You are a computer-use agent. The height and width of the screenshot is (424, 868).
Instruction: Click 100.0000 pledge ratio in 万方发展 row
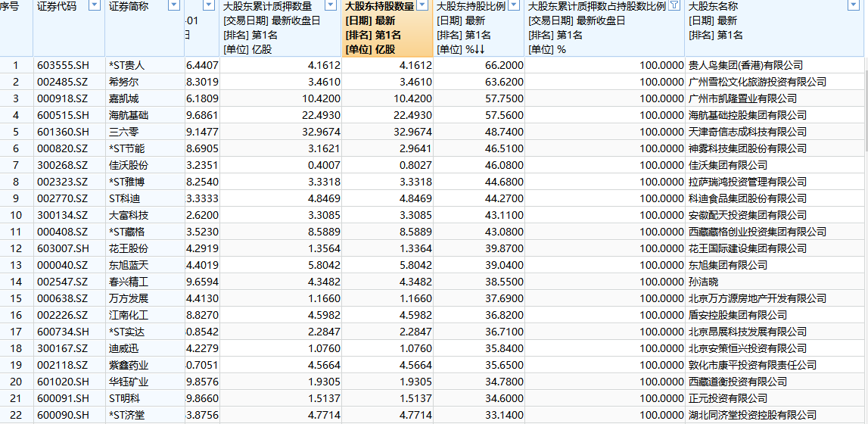[x=661, y=298]
